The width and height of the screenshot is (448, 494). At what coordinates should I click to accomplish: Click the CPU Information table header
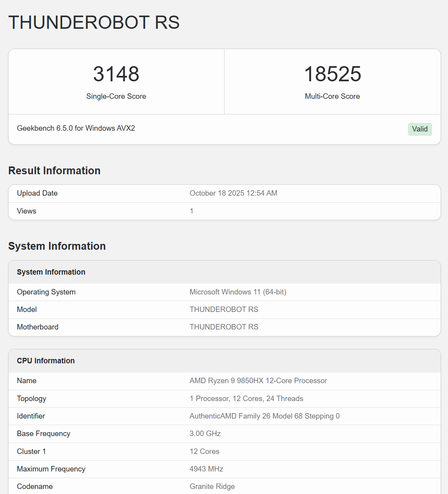point(45,361)
